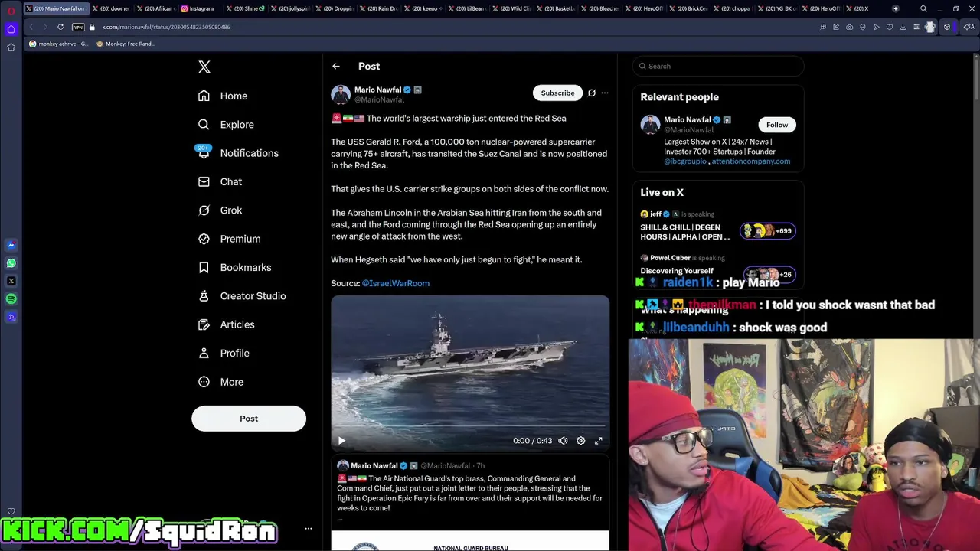Viewport: 980px width, 551px height.
Task: Switch to the Rain Dr browser tab
Action: pos(379,8)
